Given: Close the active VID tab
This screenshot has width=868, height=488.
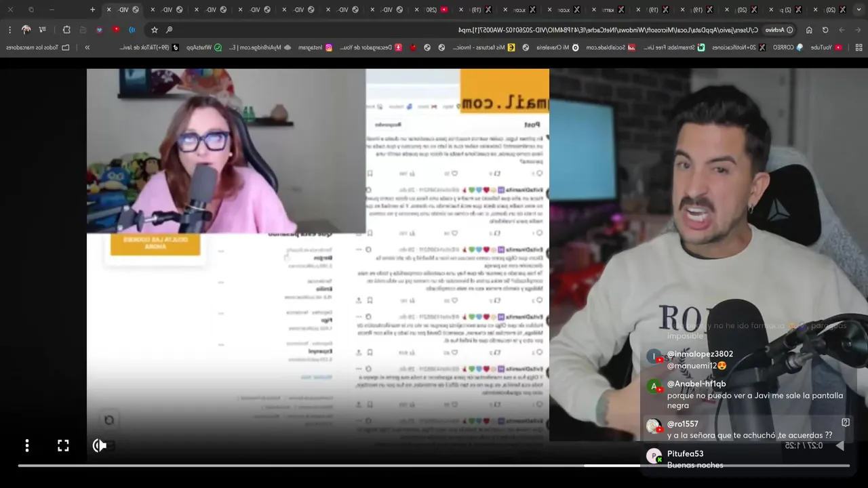Looking at the screenshot, I should click(108, 9).
